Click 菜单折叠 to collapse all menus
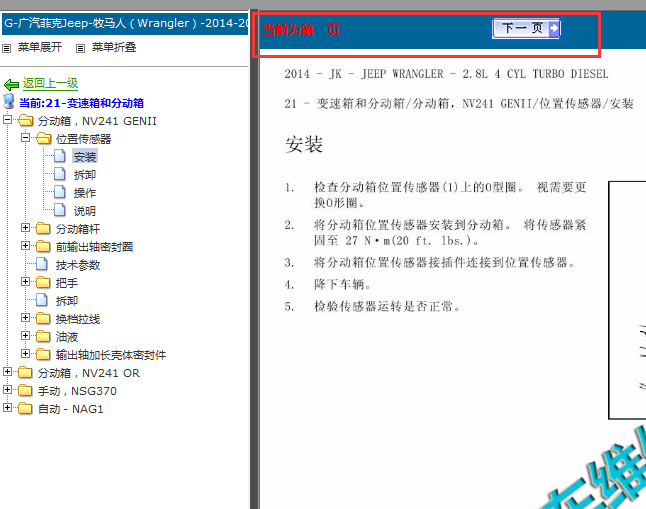646x509 pixels. point(114,47)
